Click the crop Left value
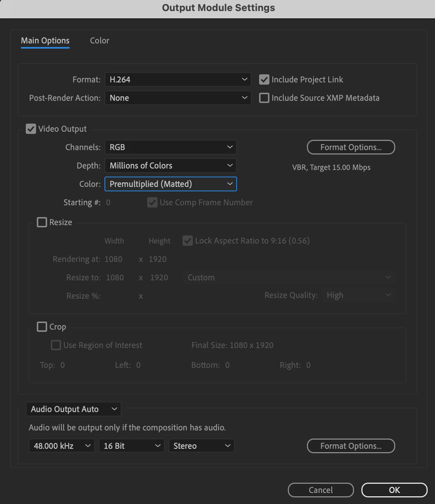Viewport: 435px width, 504px height. (x=138, y=365)
